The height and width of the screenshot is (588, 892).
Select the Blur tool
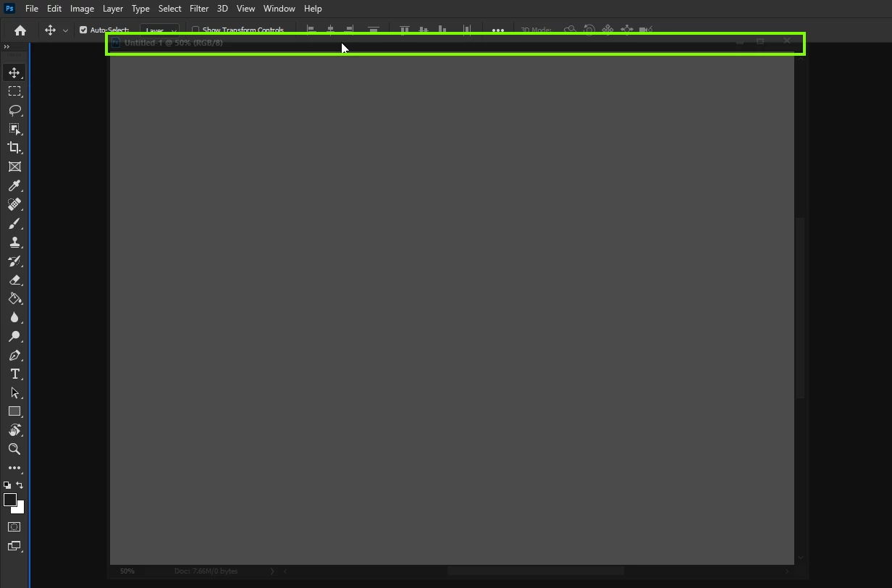tap(14, 317)
